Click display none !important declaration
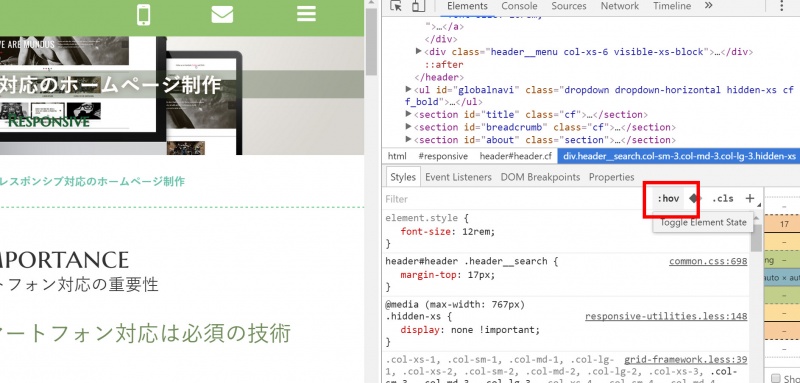The width and height of the screenshot is (800, 383). pyautogui.click(x=470, y=329)
